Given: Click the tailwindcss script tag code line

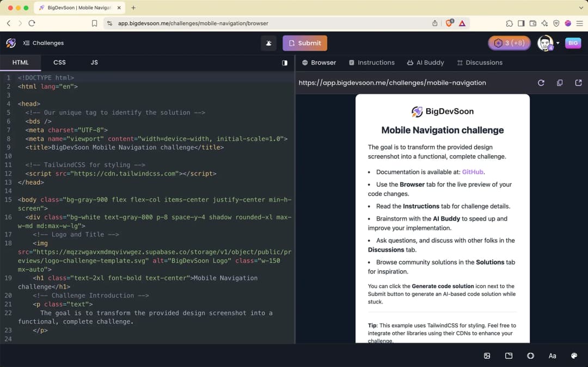Looking at the screenshot, I should pyautogui.click(x=121, y=174).
